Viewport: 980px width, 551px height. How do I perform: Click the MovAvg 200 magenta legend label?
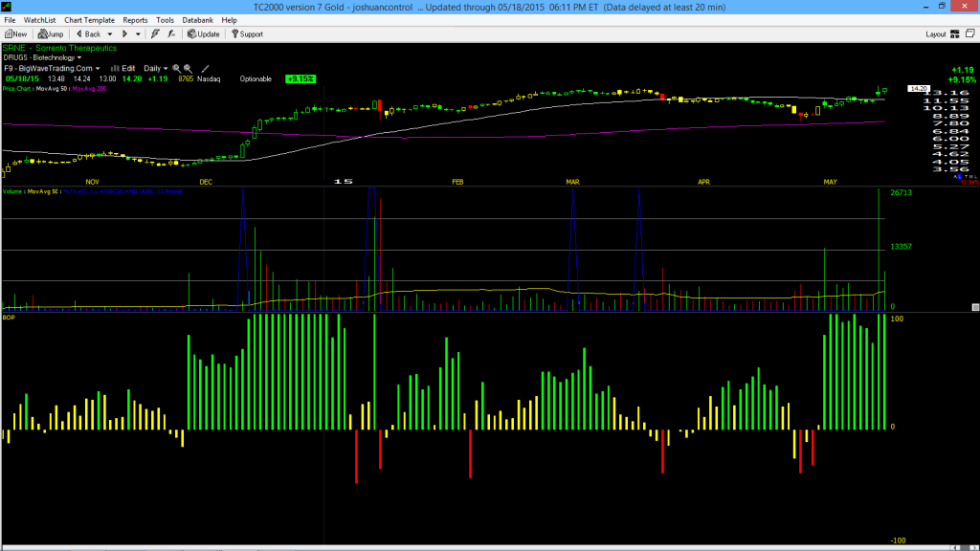[x=89, y=89]
